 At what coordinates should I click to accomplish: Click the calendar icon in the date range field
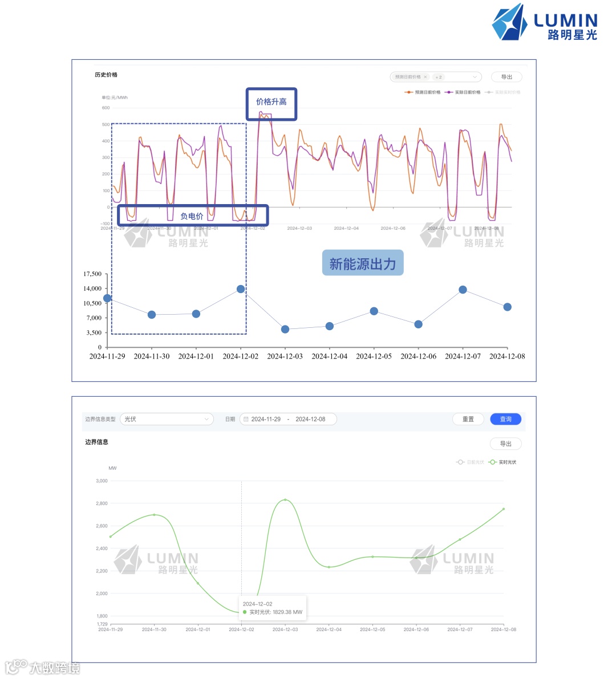[246, 419]
